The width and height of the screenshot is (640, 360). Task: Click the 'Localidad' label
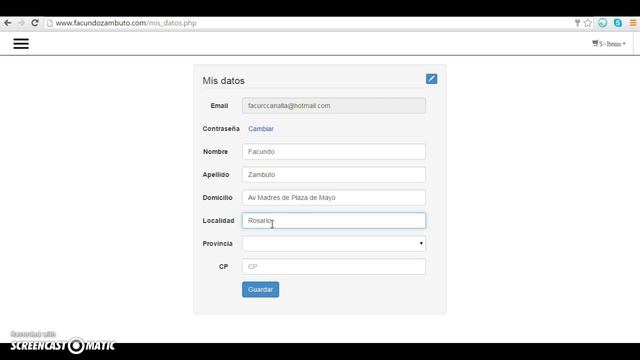click(x=218, y=220)
